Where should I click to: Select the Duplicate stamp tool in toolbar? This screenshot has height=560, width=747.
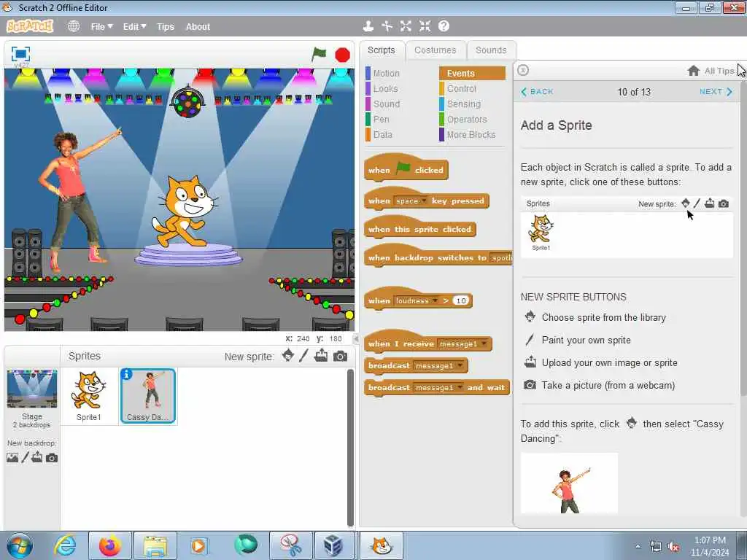pos(368,26)
